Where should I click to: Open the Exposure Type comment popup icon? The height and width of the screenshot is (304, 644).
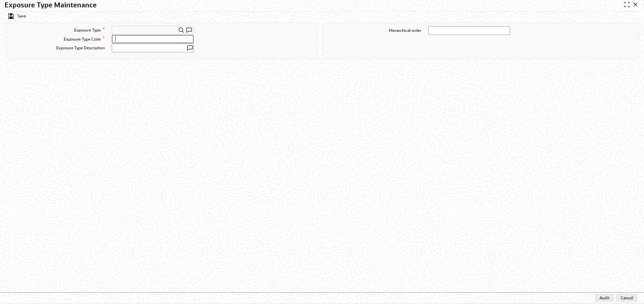pos(189,30)
